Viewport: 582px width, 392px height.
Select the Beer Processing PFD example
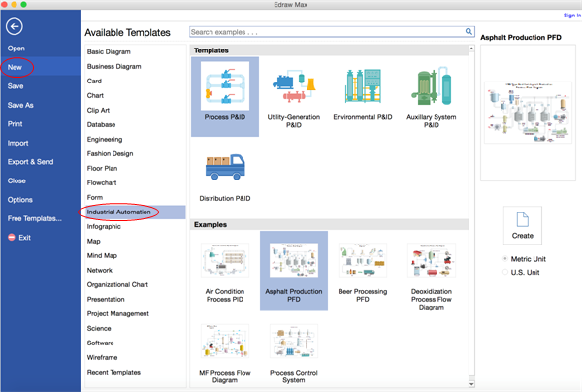coord(362,262)
